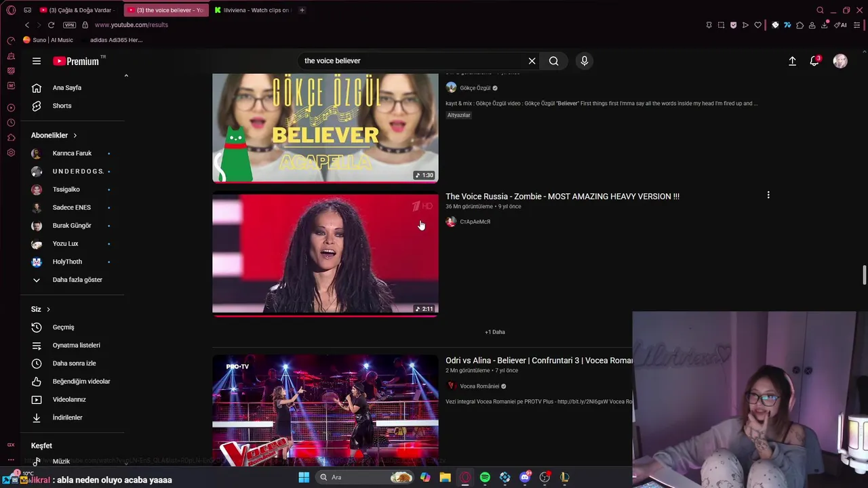Click the heart bookmark icon in toolbar
The height and width of the screenshot is (488, 868).
coord(757,25)
